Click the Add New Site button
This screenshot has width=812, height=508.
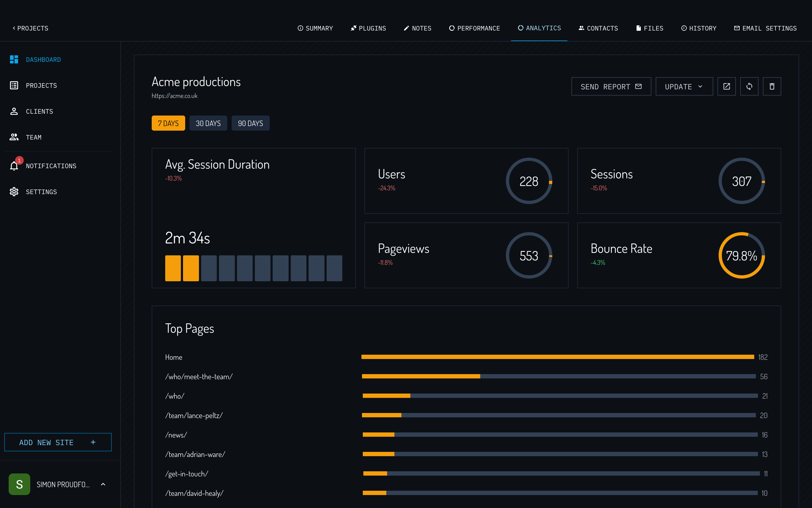click(x=58, y=442)
